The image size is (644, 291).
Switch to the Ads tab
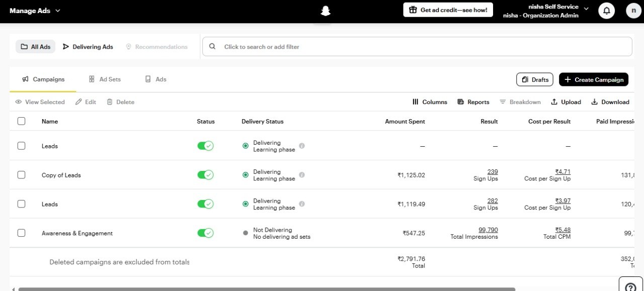(x=155, y=79)
